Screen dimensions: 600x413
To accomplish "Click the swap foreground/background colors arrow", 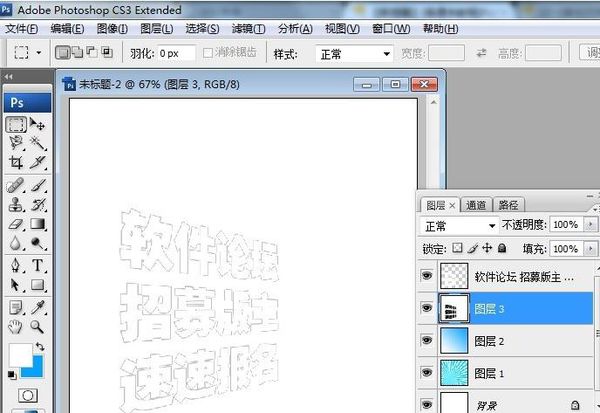I will pos(40,347).
